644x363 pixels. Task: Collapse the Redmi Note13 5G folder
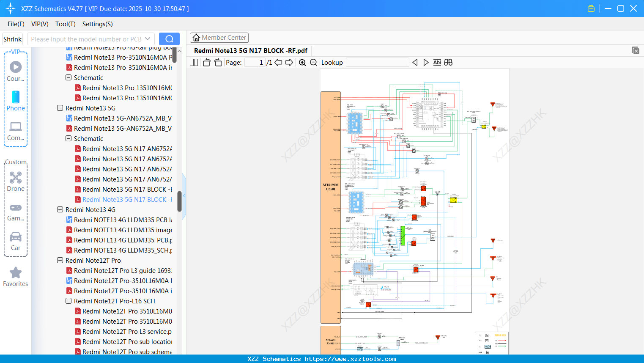60,108
